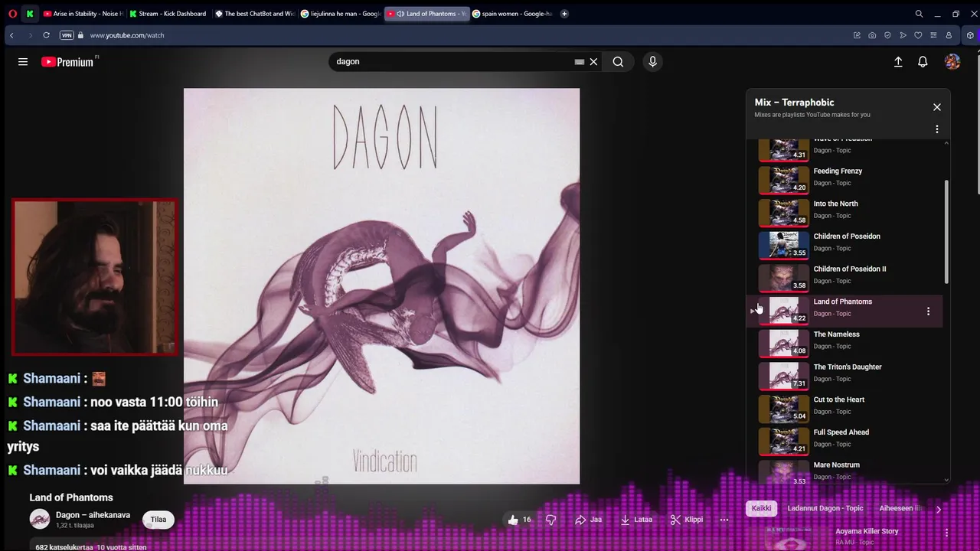Viewport: 980px width, 551px height.
Task: Open Mix playlist panel three-dot options
Action: tap(936, 129)
